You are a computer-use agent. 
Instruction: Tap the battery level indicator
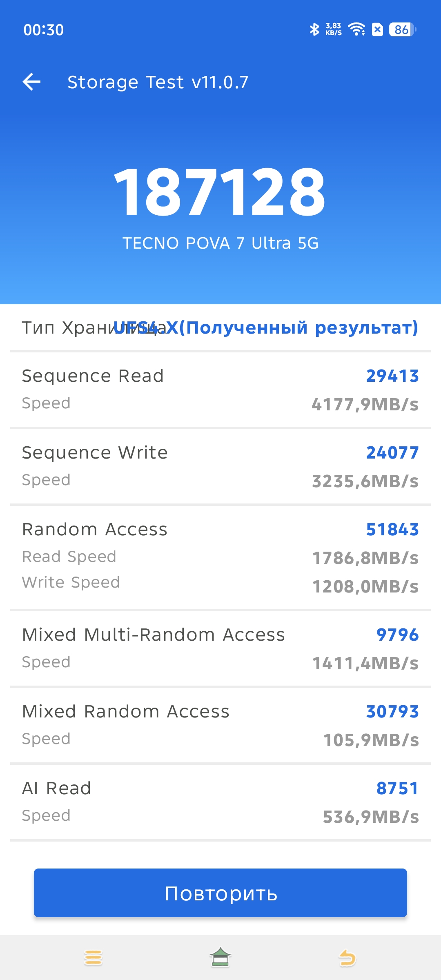[x=402, y=29]
